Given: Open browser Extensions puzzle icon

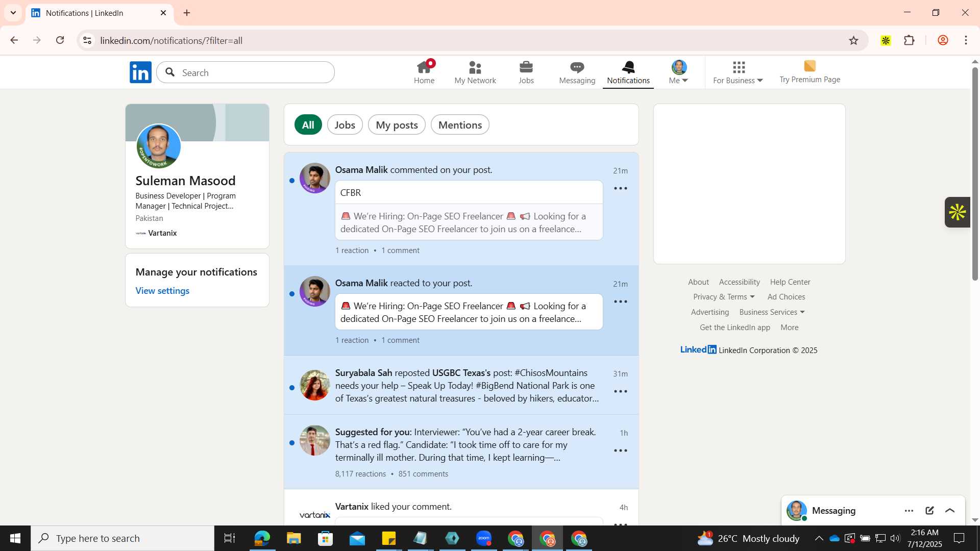Looking at the screenshot, I should point(909,40).
